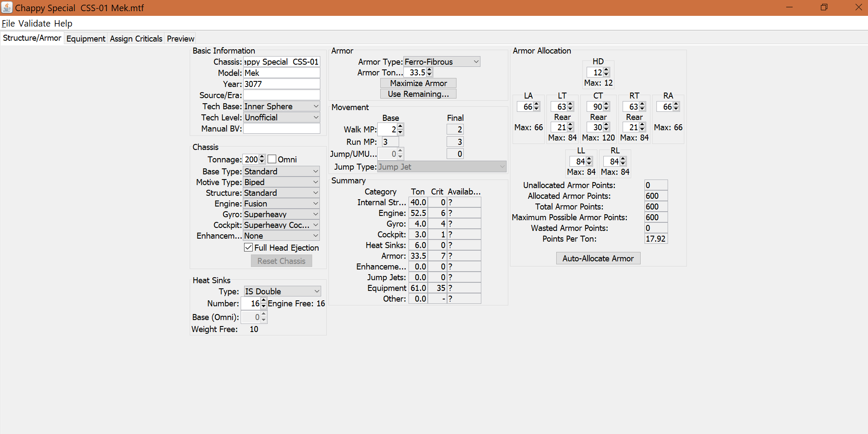Increase Tonnage using its up stepper arrow

coord(263,157)
